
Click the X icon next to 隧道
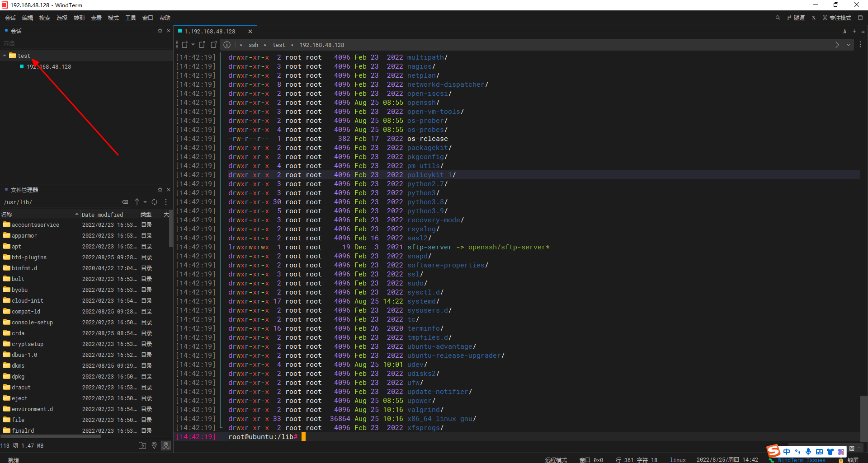[814, 18]
